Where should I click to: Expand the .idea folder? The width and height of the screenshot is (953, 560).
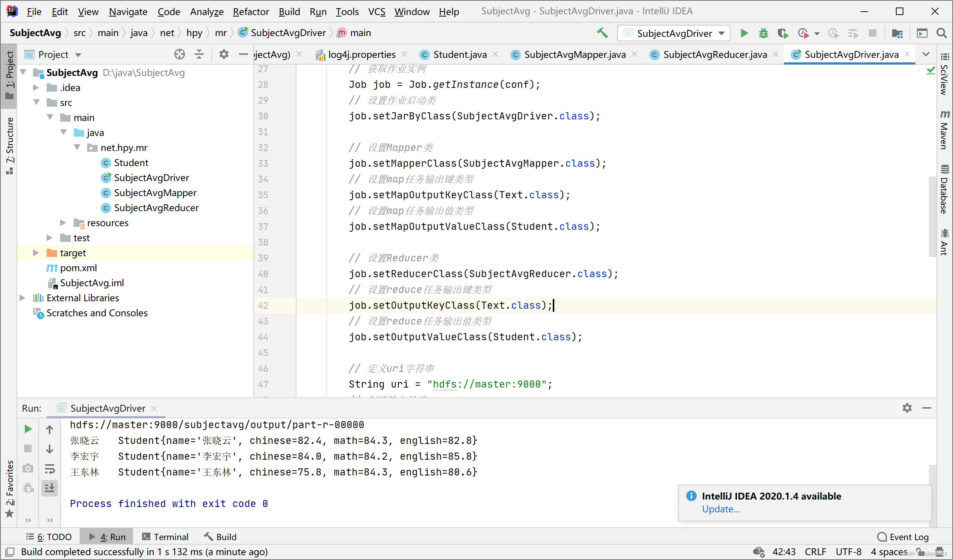[x=36, y=87]
